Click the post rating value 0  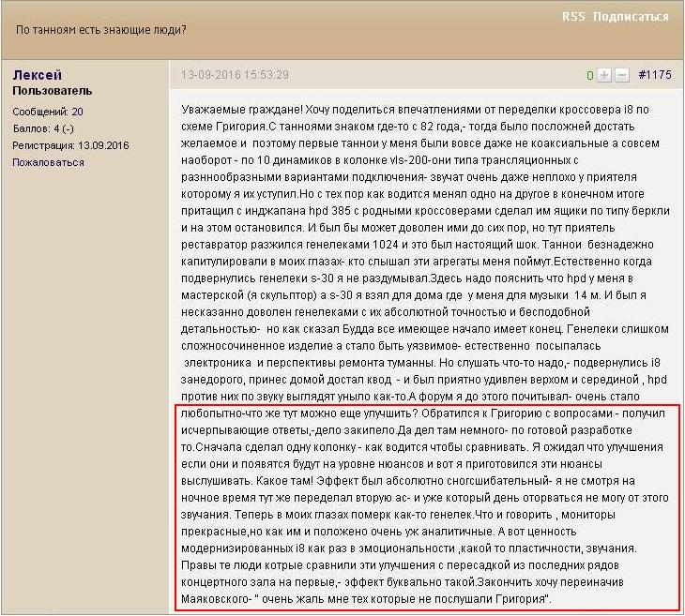[589, 75]
